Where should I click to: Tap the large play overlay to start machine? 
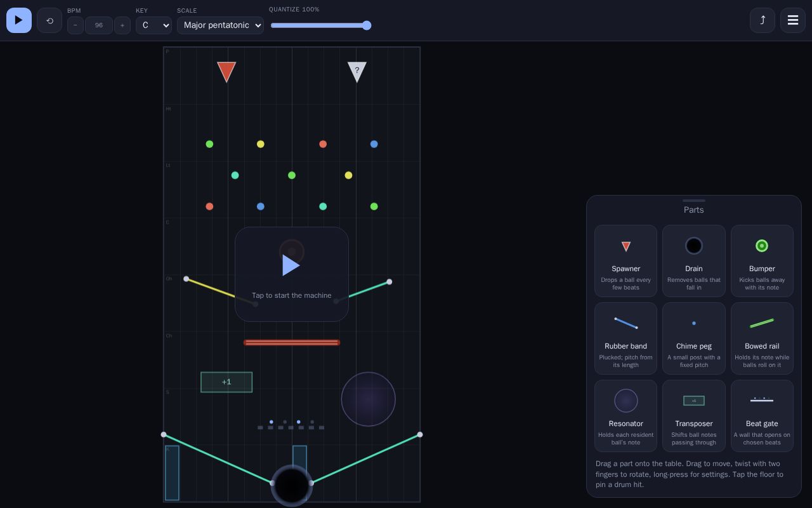[292, 274]
